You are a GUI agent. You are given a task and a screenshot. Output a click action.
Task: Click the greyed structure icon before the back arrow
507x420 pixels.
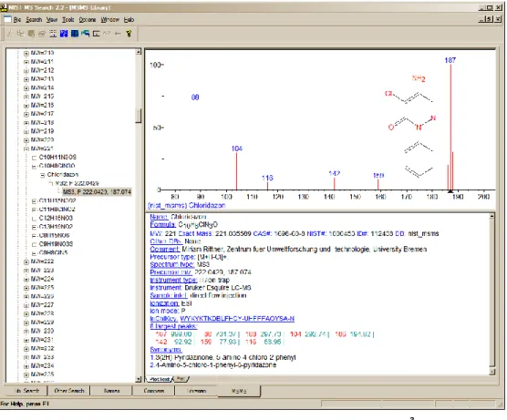tap(107, 34)
